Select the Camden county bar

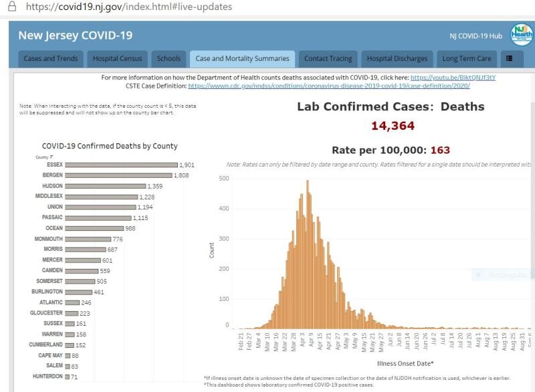(x=82, y=271)
